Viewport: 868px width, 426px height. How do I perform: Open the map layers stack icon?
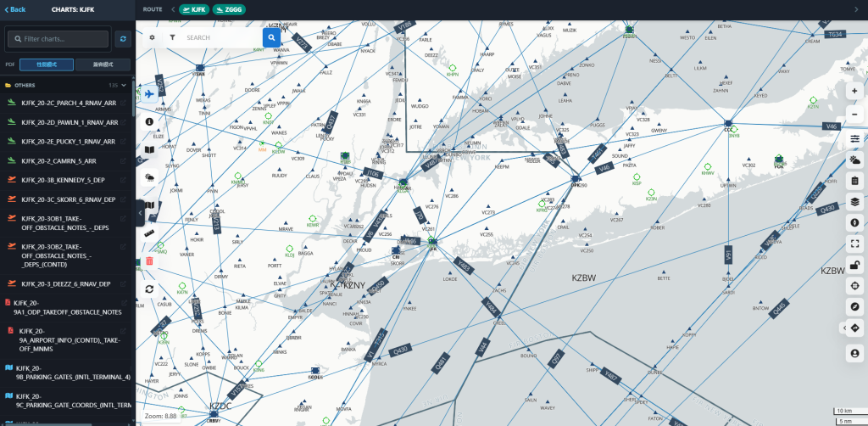click(x=855, y=201)
